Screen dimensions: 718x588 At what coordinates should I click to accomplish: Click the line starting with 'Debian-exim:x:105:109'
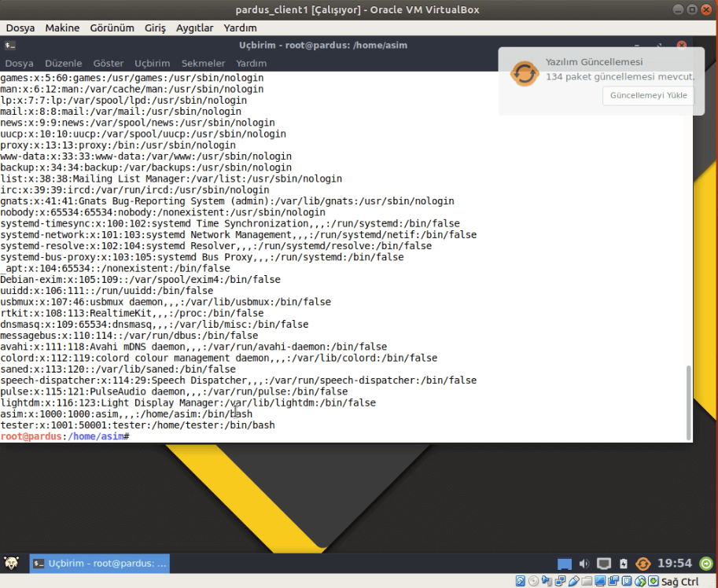(x=140, y=280)
